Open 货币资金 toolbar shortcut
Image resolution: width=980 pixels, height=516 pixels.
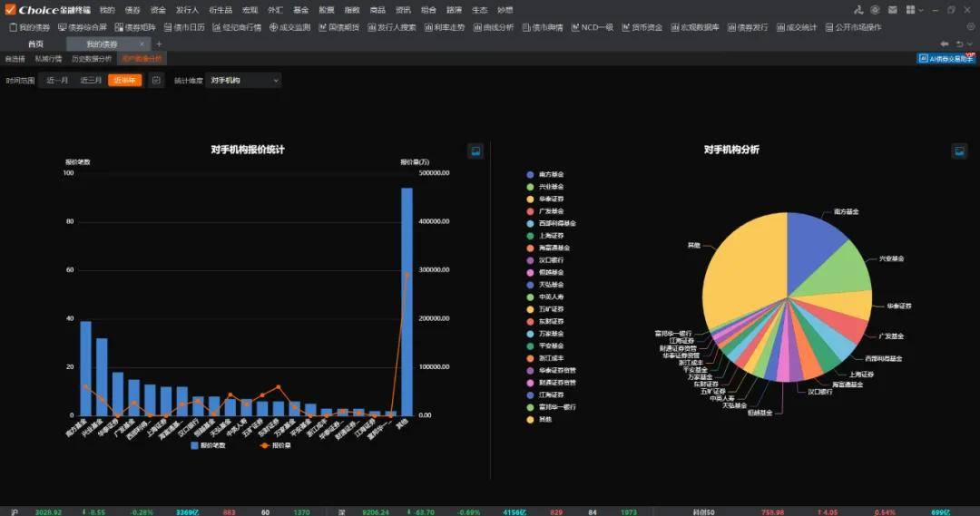[642, 27]
